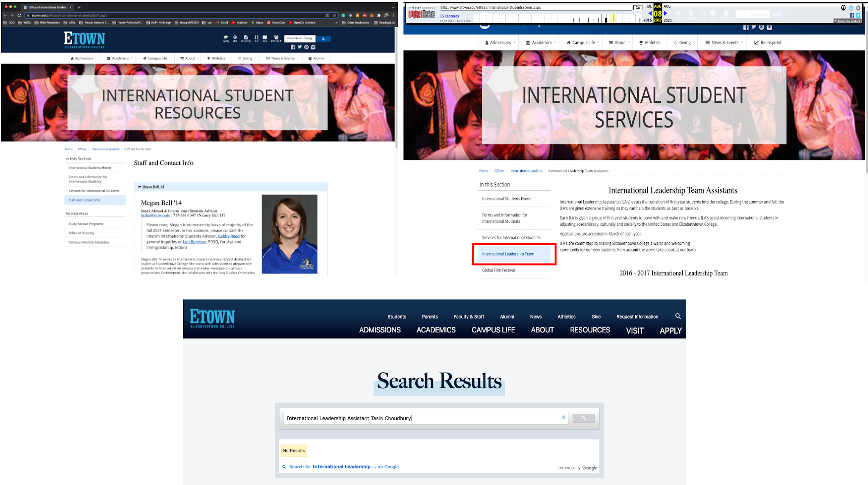The height and width of the screenshot is (485, 868).
Task: Open a new Chrome tab with the plus
Action: click(x=79, y=7)
